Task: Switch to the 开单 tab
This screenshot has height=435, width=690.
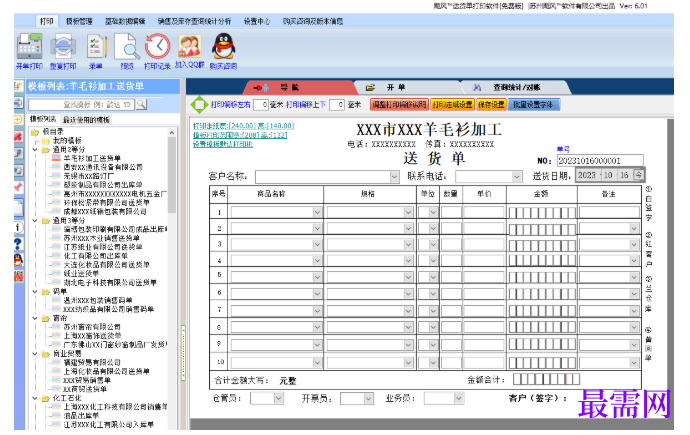Action: [x=406, y=88]
